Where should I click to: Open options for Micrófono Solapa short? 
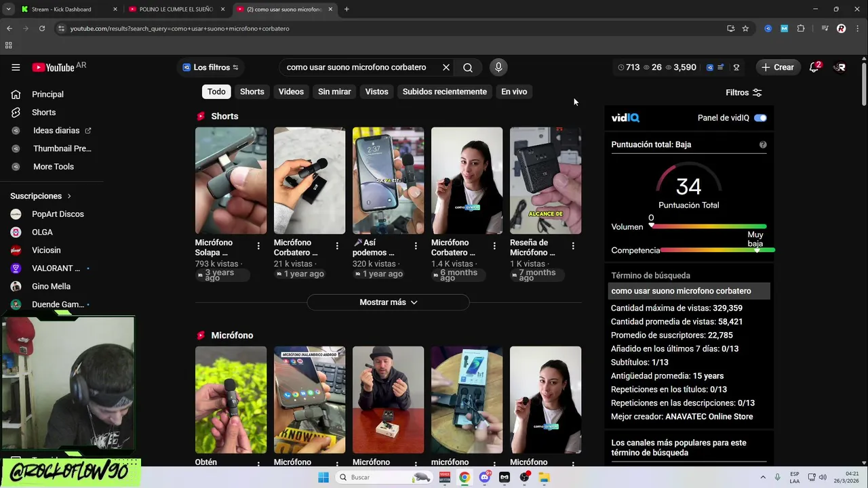(x=258, y=246)
